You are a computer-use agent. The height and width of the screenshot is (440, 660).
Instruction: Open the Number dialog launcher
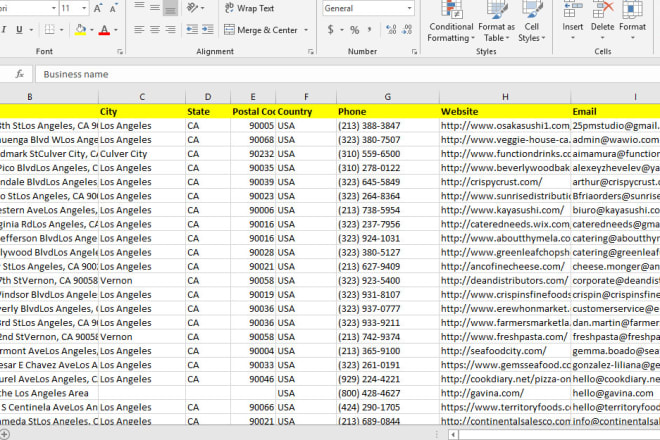[414, 52]
